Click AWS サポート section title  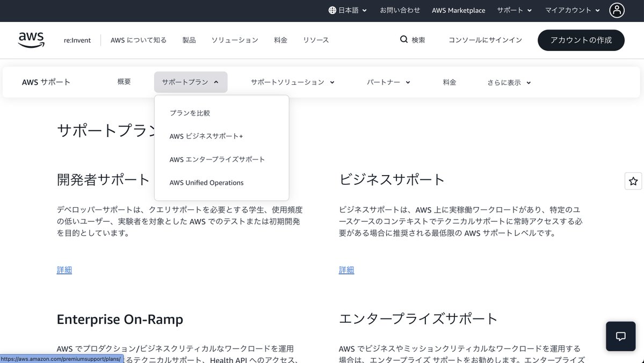(x=46, y=82)
